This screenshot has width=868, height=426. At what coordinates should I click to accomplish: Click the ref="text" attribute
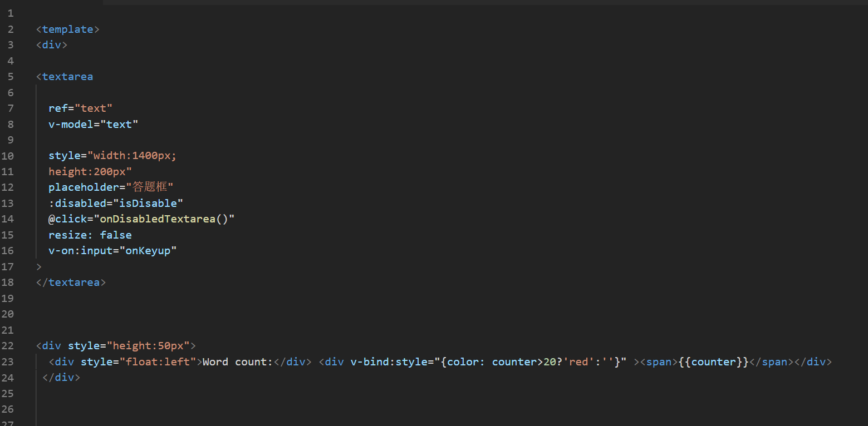click(x=80, y=108)
